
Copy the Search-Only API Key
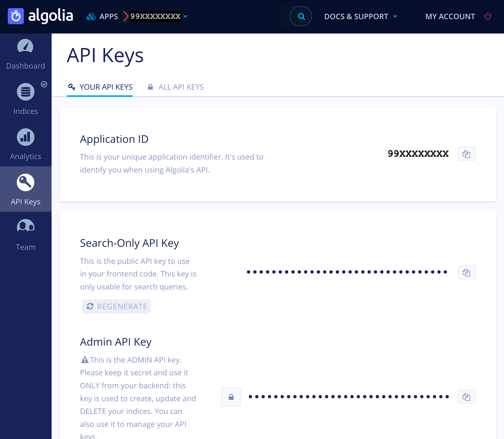pyautogui.click(x=467, y=272)
